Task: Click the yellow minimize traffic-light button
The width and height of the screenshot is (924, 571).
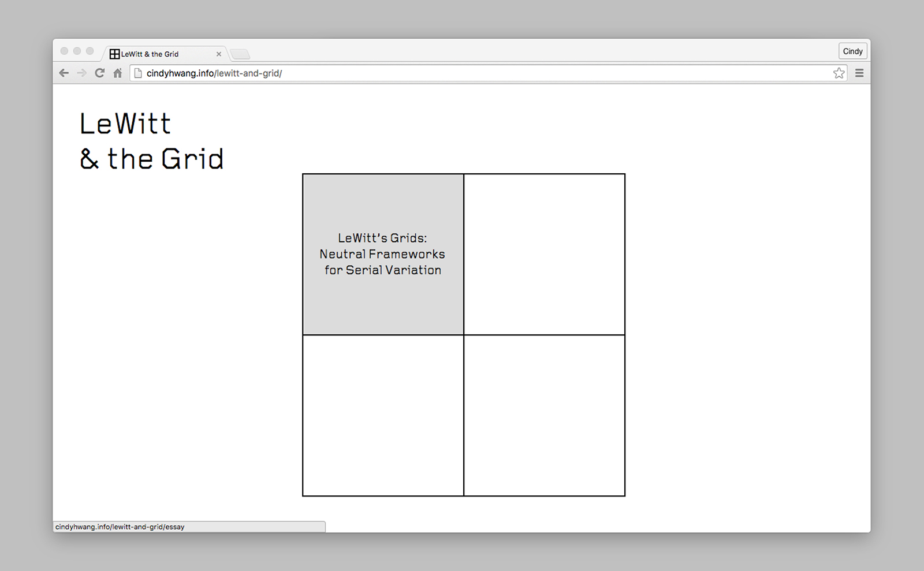Action: point(78,50)
